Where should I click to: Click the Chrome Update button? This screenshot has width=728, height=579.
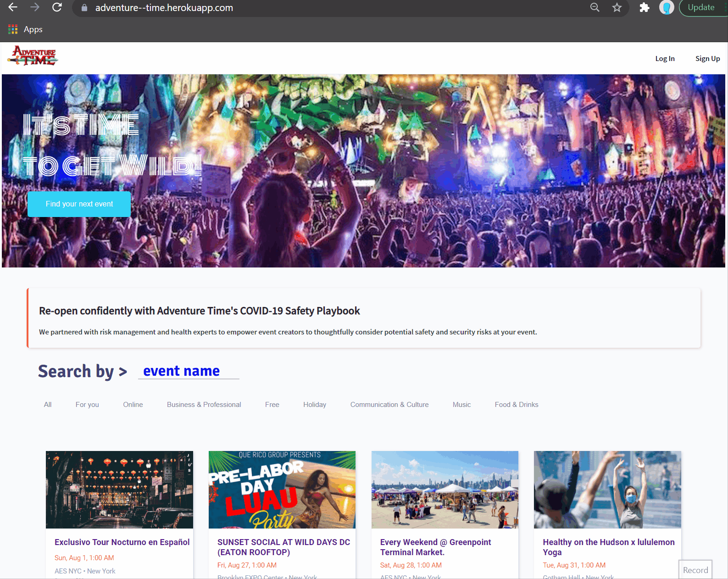(x=703, y=7)
